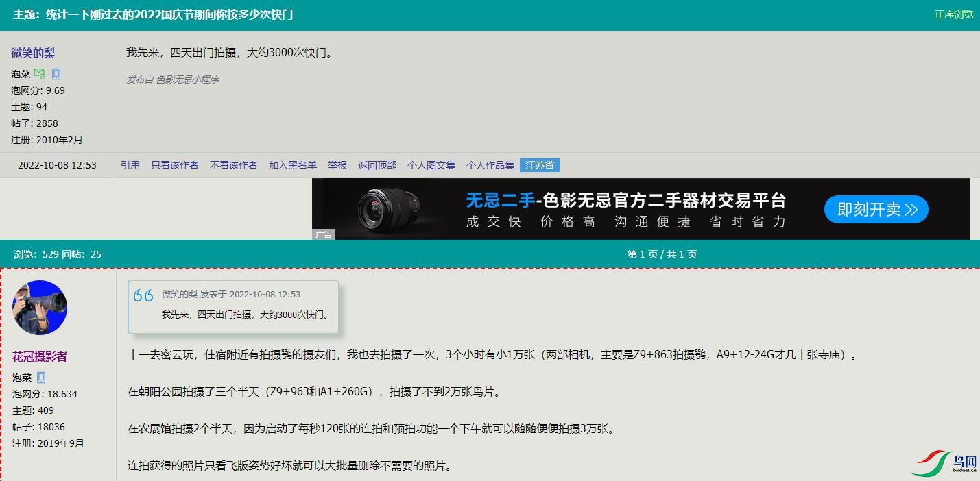Click the 江苏省 location tag
Viewport: 980px width, 481px height.
[x=540, y=165]
